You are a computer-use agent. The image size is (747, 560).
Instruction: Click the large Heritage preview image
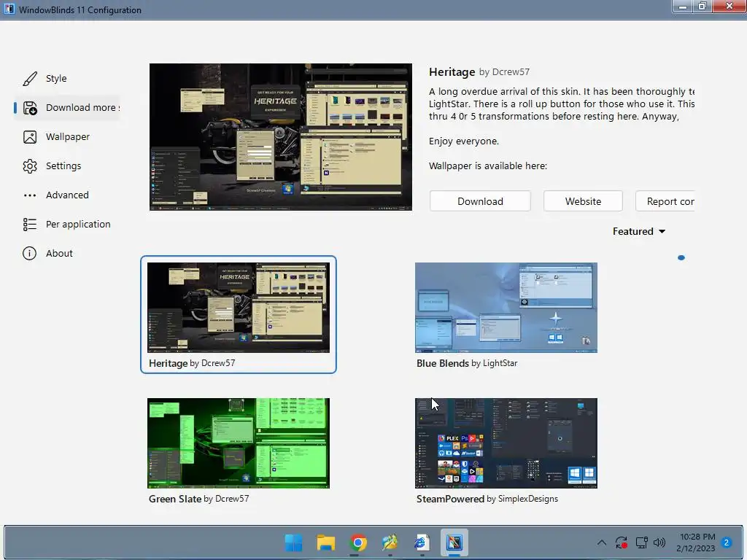281,137
